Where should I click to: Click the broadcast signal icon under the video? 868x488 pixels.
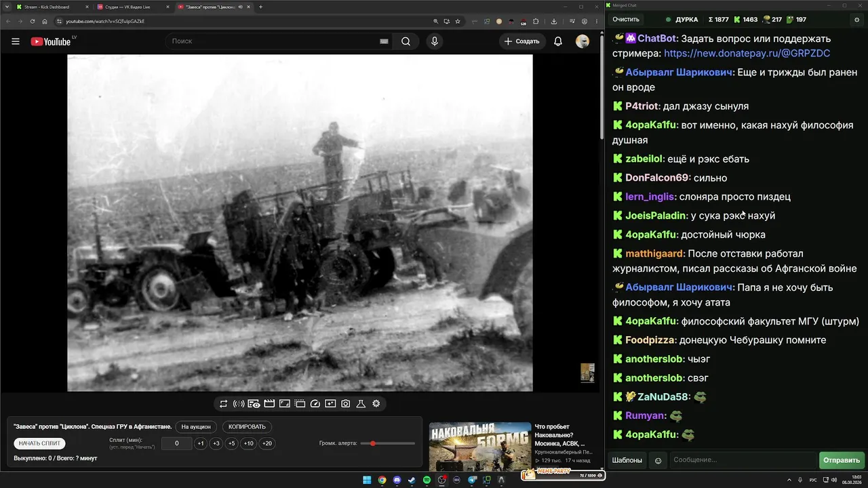click(x=239, y=404)
